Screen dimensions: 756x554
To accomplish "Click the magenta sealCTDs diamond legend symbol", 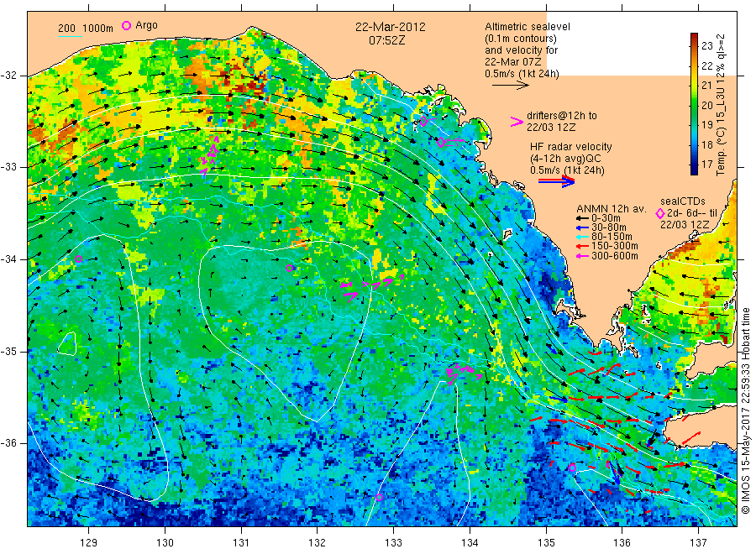I will (x=660, y=213).
